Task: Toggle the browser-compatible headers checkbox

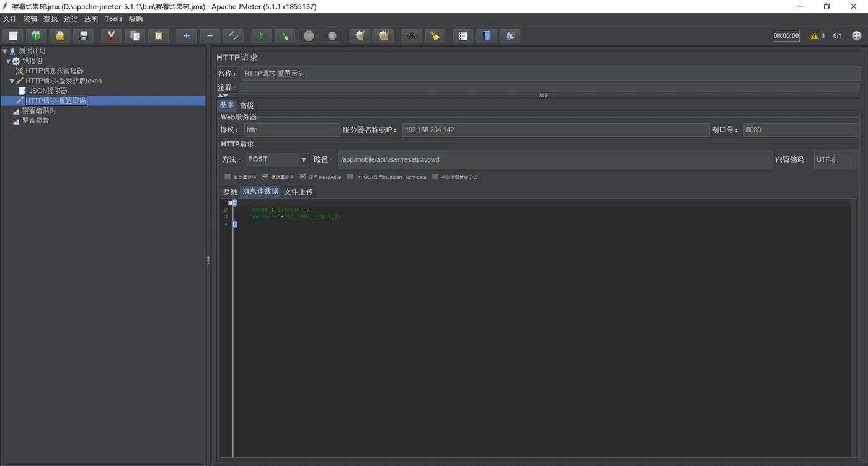Action: [435, 177]
